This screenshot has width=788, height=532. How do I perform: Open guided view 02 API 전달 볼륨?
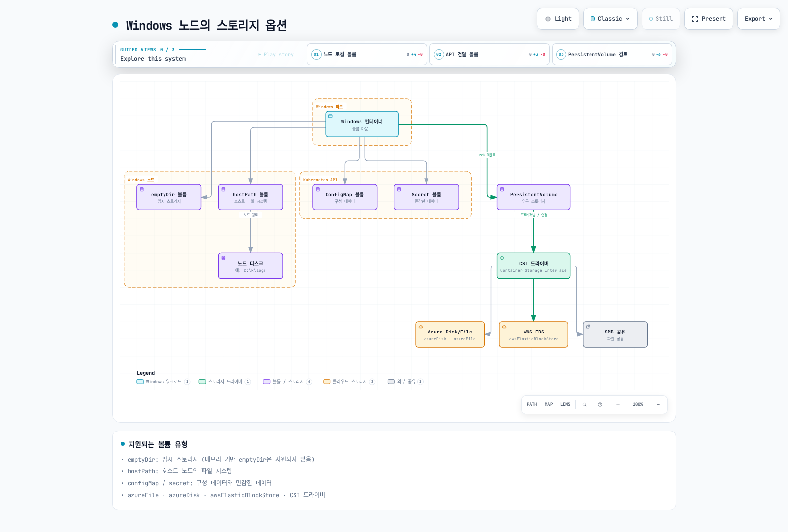pyautogui.click(x=489, y=54)
